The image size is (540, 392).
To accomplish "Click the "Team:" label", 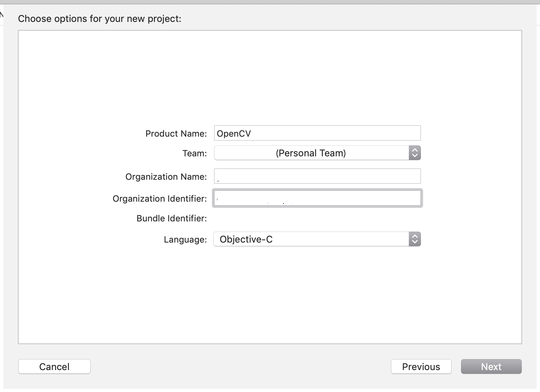I will pyautogui.click(x=194, y=153).
